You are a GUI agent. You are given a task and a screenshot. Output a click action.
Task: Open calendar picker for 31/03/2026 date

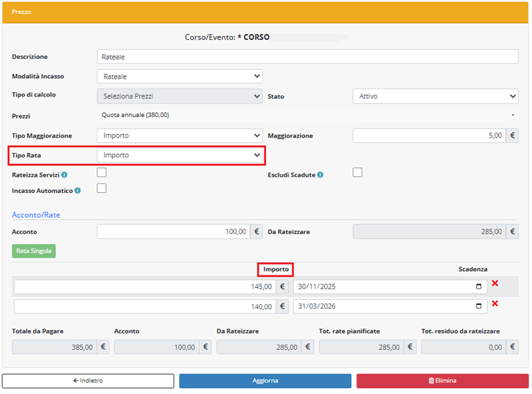click(479, 306)
